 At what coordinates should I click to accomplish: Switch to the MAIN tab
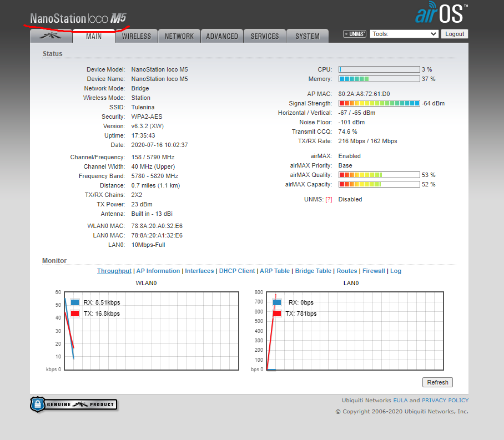point(94,36)
